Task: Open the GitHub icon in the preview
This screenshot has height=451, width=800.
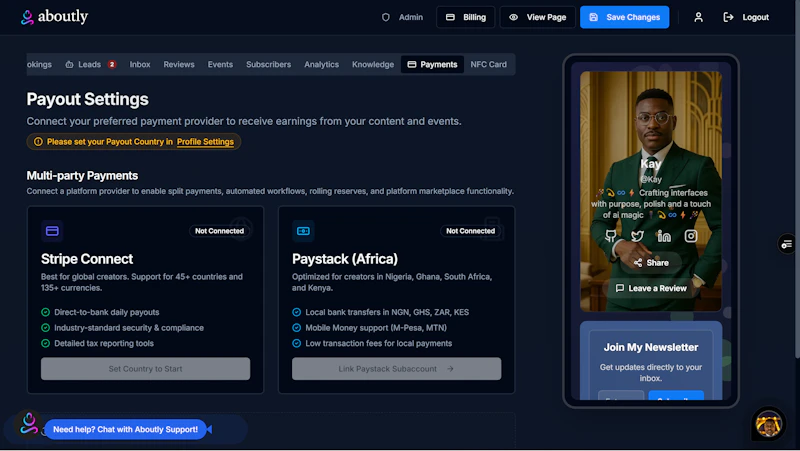Action: [x=611, y=236]
